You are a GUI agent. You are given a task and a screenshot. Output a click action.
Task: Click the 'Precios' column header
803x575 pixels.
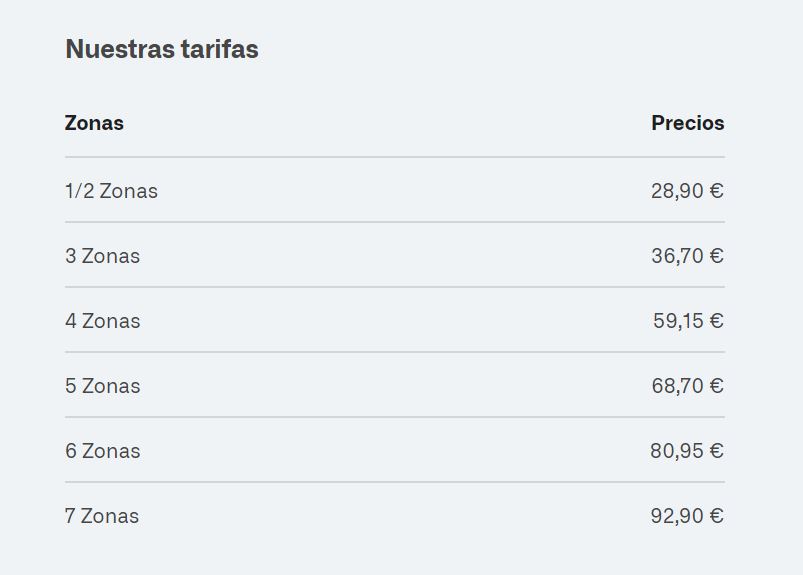[687, 123]
